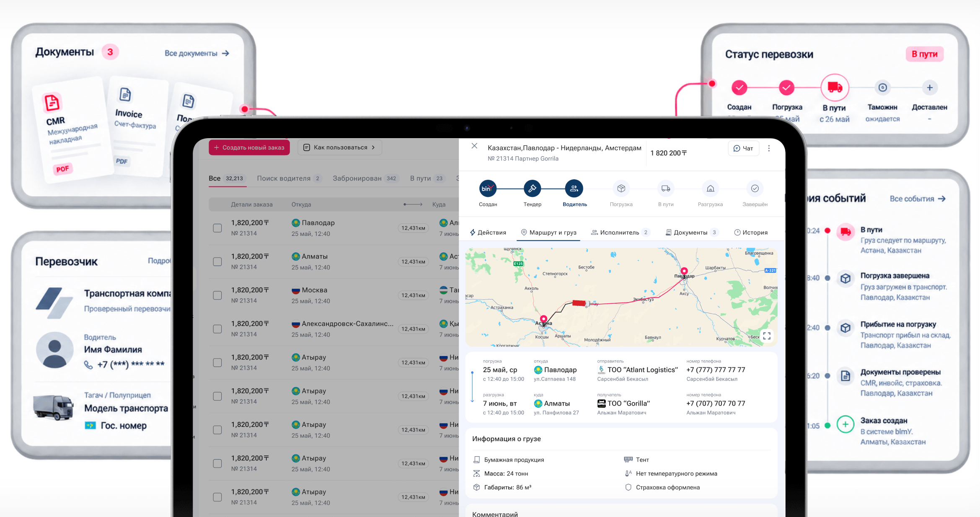
Task: Check the first Атырау order row
Action: (x=217, y=362)
